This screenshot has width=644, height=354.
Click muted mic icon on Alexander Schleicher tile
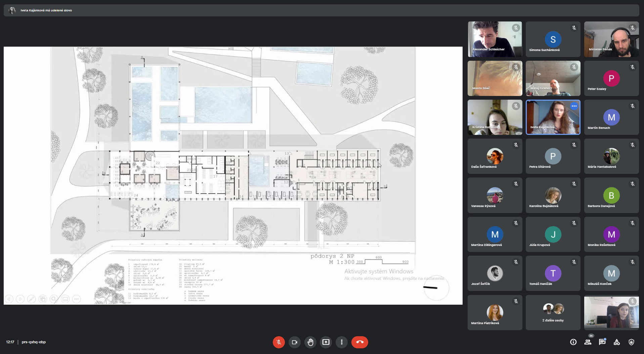point(516,28)
